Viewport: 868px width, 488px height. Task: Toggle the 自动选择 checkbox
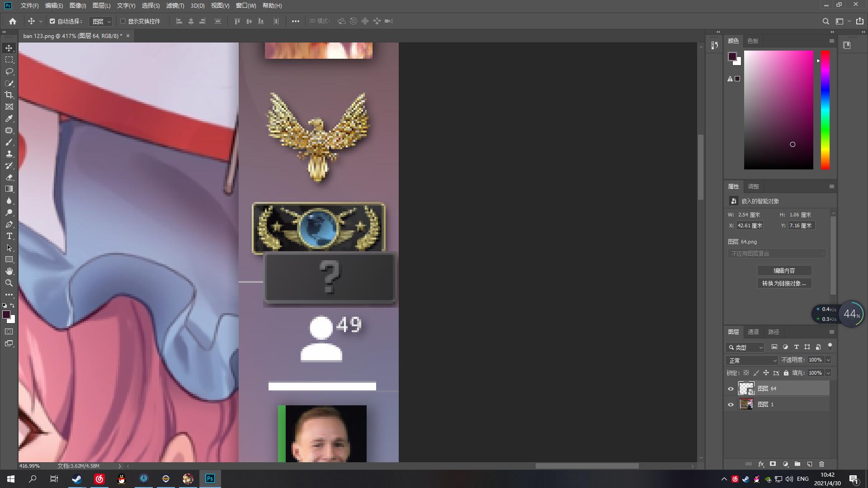coord(52,21)
